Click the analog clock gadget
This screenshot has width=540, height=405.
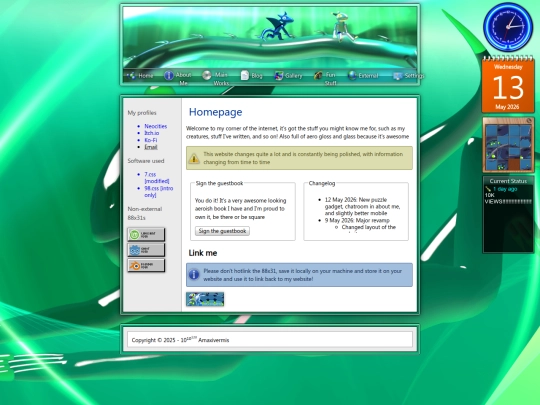[x=508, y=27]
